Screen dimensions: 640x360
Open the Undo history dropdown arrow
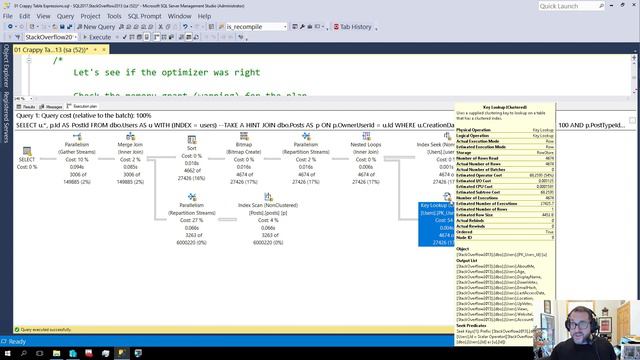point(191,27)
